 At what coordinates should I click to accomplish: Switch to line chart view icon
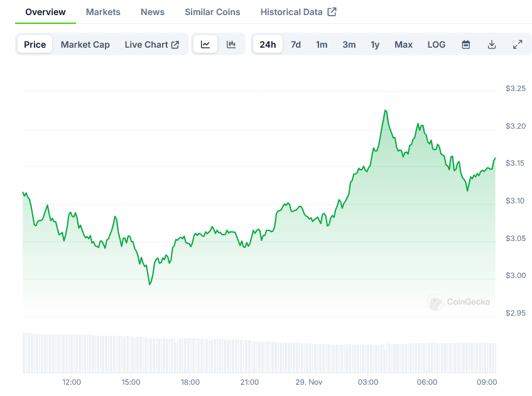(x=205, y=45)
